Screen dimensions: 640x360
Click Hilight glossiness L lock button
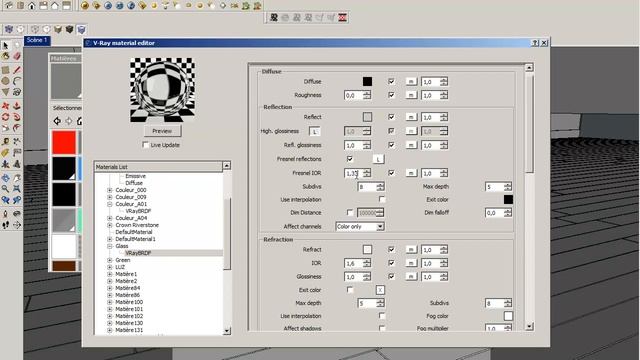coord(314,131)
